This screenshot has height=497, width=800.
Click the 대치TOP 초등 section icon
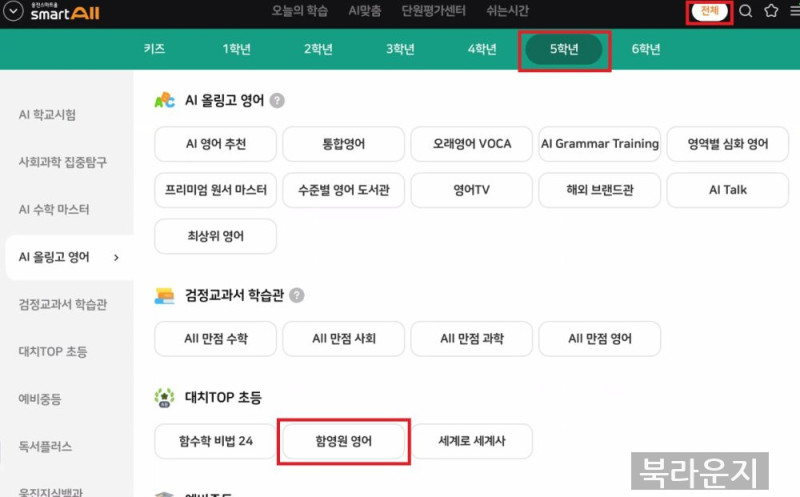[x=165, y=398]
